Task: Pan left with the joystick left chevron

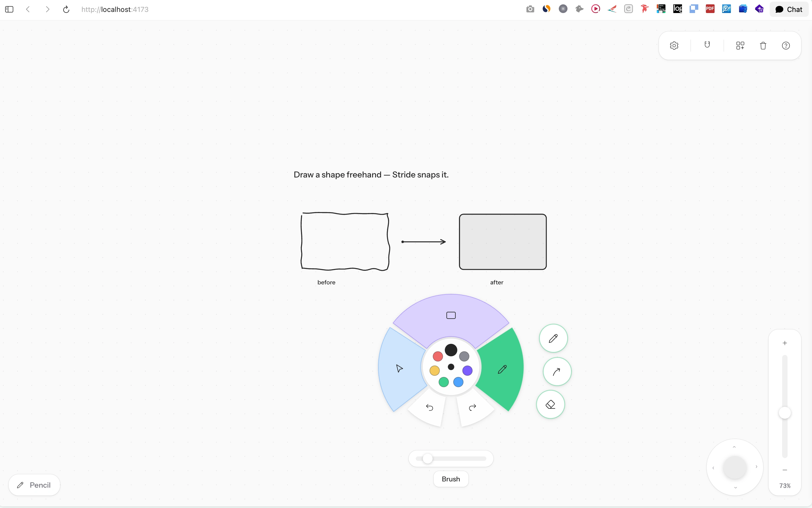Action: pyautogui.click(x=713, y=468)
